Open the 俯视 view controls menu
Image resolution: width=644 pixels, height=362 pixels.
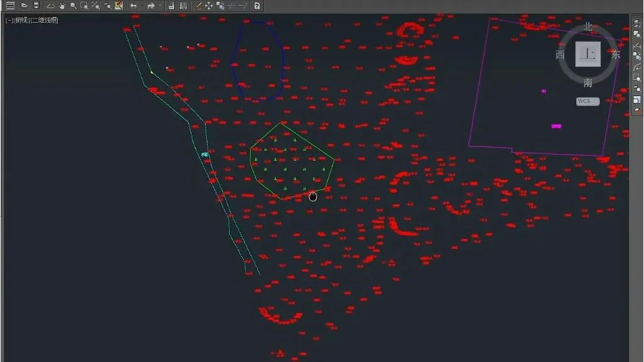coord(22,20)
